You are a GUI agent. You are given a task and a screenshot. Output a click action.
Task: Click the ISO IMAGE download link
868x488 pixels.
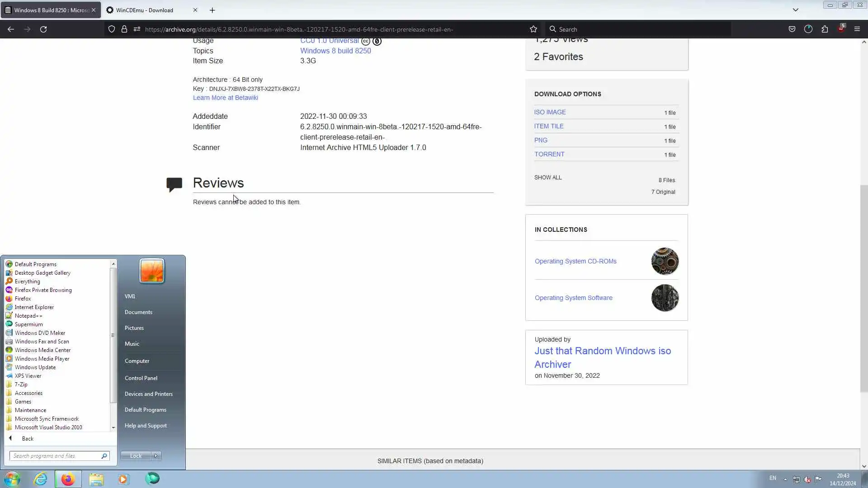pyautogui.click(x=550, y=112)
